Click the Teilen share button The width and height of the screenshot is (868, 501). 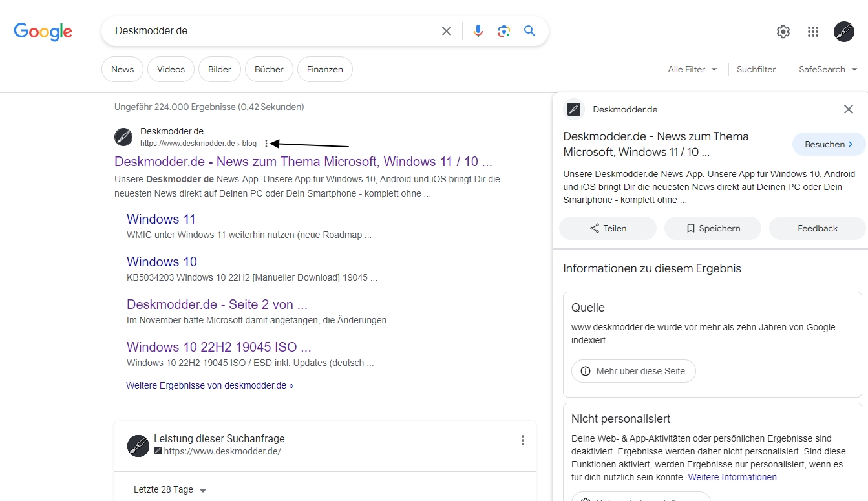tap(608, 228)
